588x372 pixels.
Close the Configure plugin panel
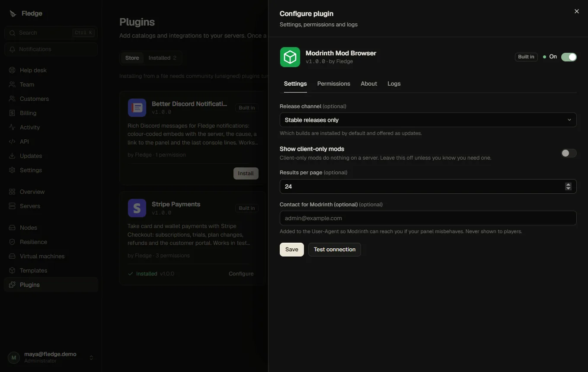coord(576,12)
